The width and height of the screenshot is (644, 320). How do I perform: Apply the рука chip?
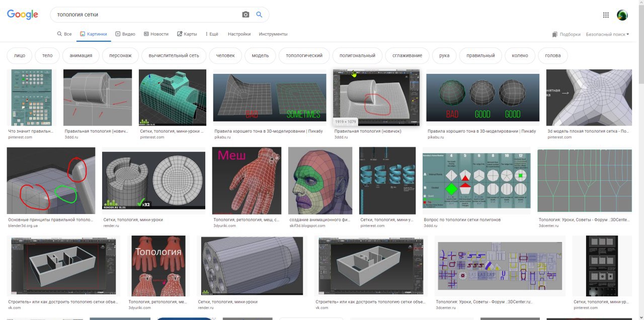[x=444, y=55]
